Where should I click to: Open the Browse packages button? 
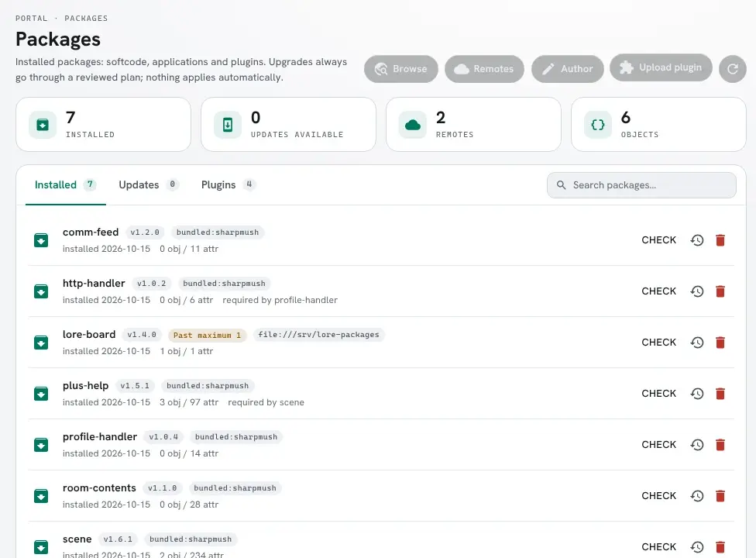point(401,69)
